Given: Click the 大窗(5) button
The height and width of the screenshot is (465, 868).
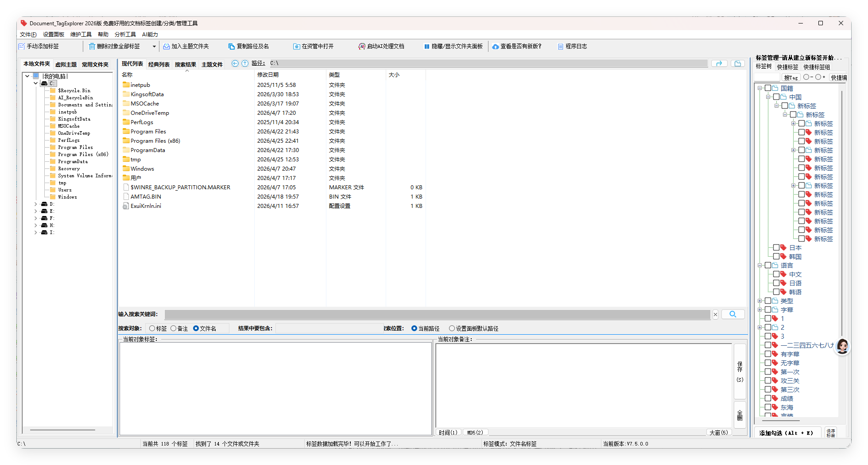Looking at the screenshot, I should (x=719, y=433).
